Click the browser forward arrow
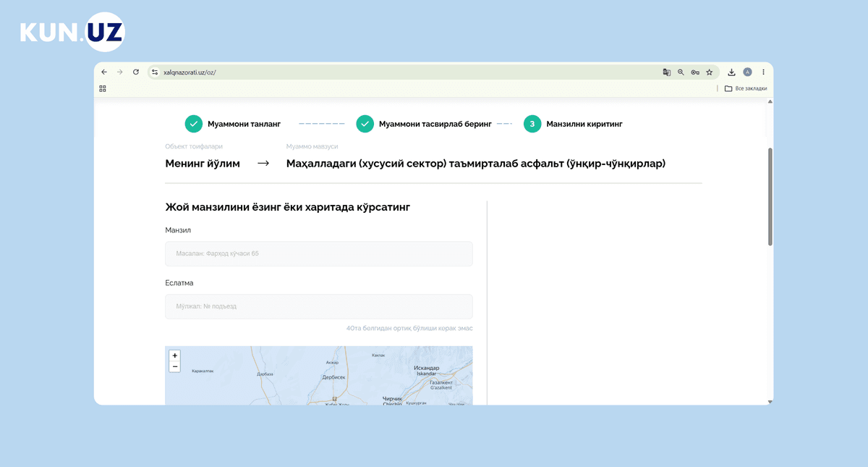The height and width of the screenshot is (467, 868). [x=120, y=72]
